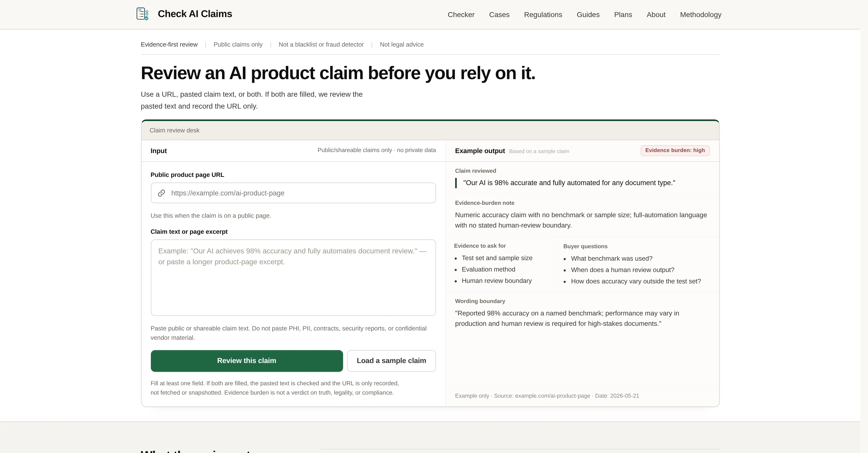Click Load a sample claim button

391,361
